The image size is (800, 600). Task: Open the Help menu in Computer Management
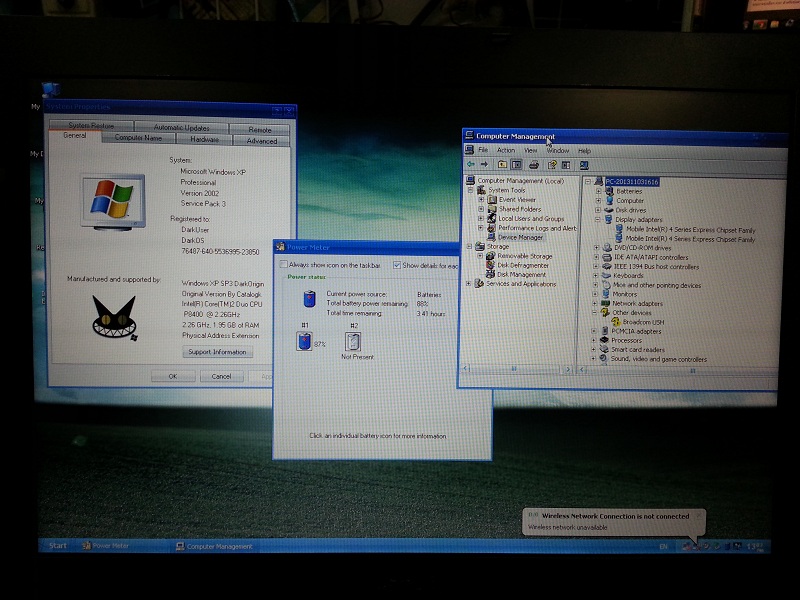click(584, 151)
